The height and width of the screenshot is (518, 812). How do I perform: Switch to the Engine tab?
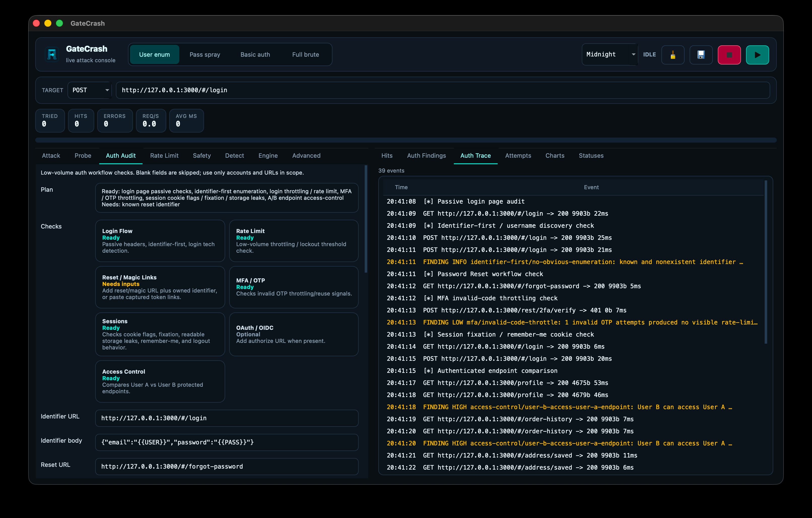point(268,155)
